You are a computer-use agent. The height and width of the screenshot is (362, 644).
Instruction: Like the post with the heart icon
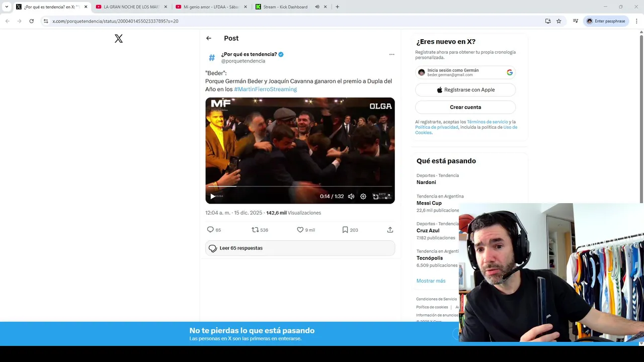point(300,230)
